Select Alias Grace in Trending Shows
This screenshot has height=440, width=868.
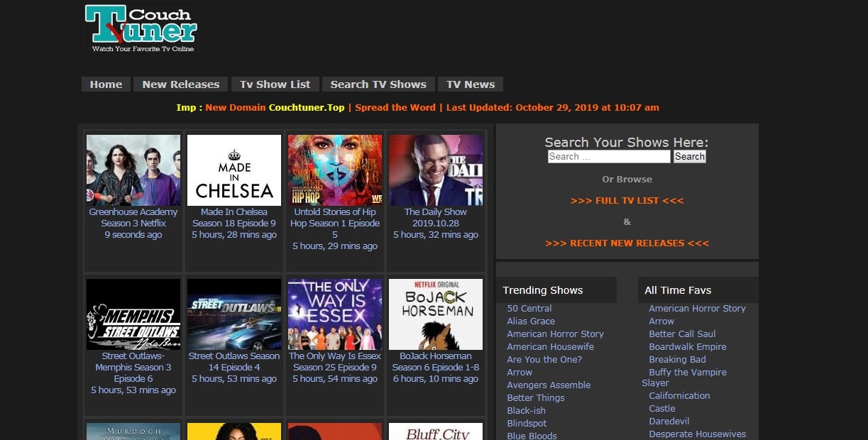(531, 321)
